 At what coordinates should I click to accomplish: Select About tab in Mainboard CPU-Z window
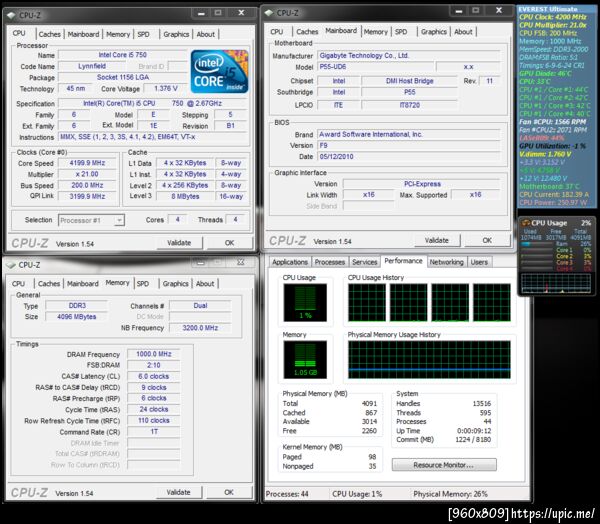coord(463,32)
